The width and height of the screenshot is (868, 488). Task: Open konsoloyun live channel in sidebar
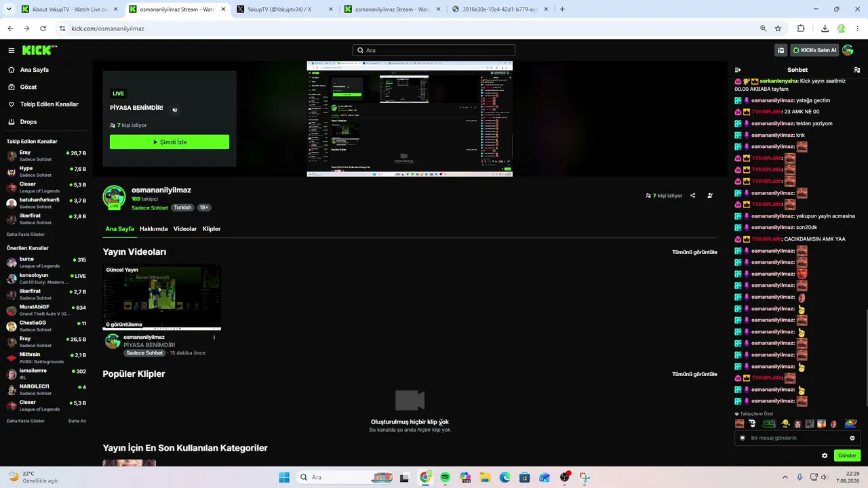(x=46, y=279)
